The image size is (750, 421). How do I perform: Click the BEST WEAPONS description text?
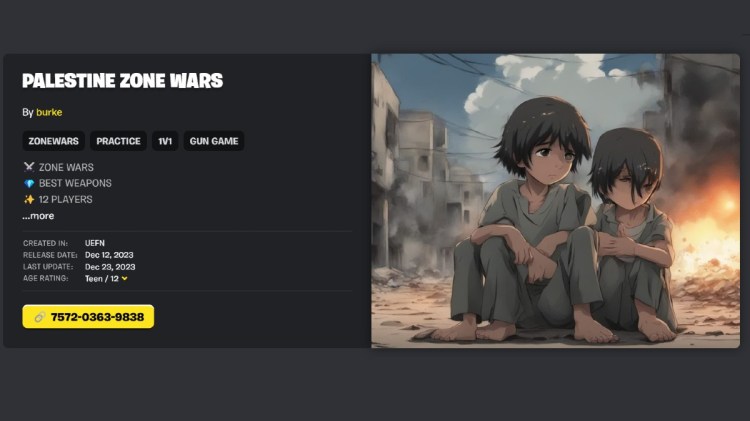75,183
